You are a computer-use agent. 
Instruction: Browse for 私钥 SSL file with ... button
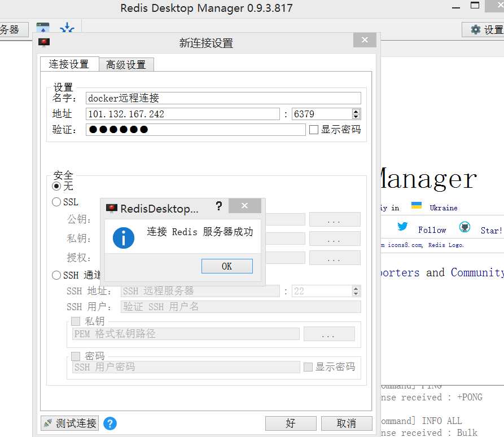click(335, 239)
